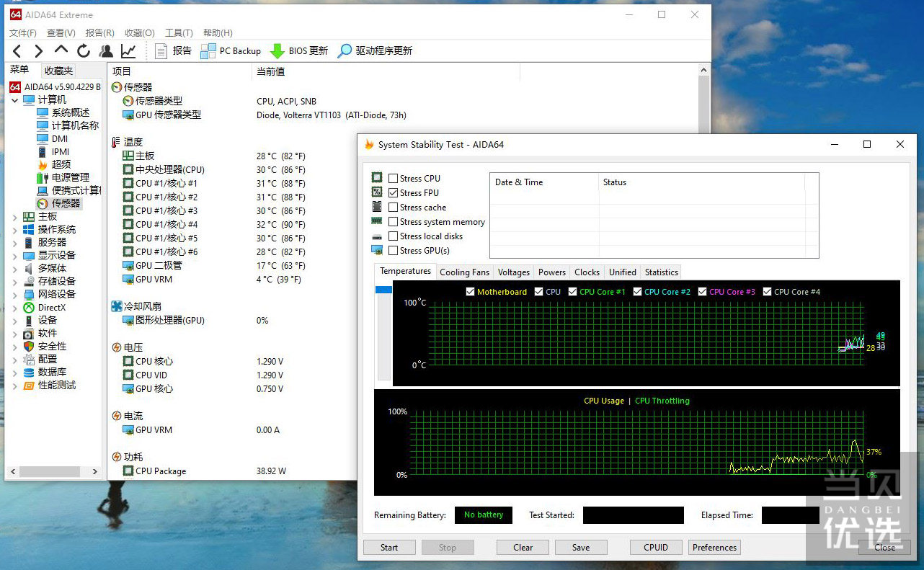Viewport: 924px width, 570px height.
Task: Click the 当前值 column header
Action: click(386, 71)
